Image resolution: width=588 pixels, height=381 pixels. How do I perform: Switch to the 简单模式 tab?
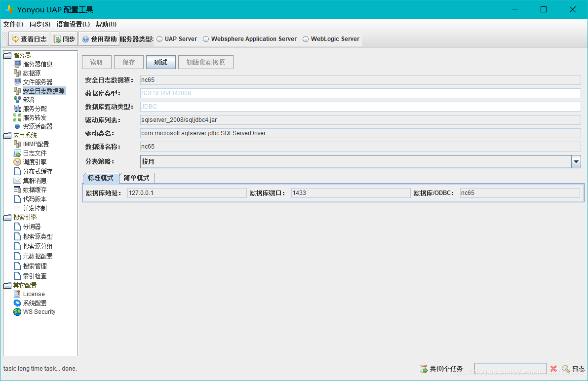click(136, 178)
